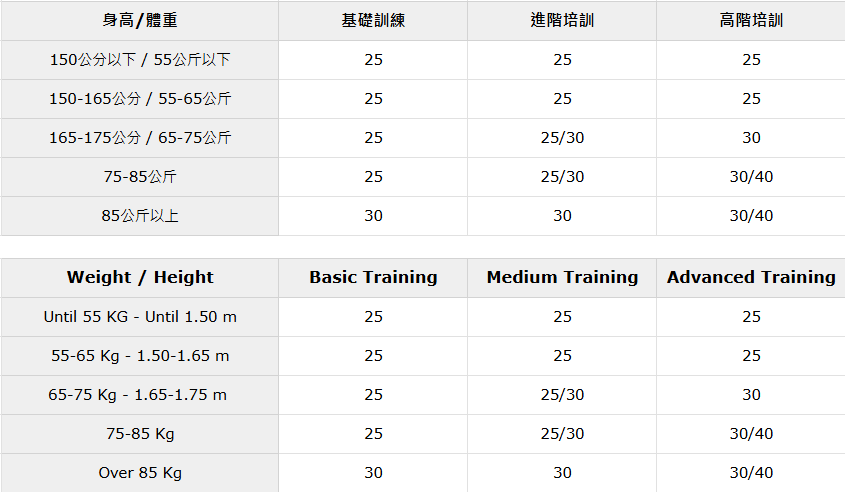Click the 165-175公分 / 65-75公斤 row label
The width and height of the screenshot is (845, 492).
[140, 138]
